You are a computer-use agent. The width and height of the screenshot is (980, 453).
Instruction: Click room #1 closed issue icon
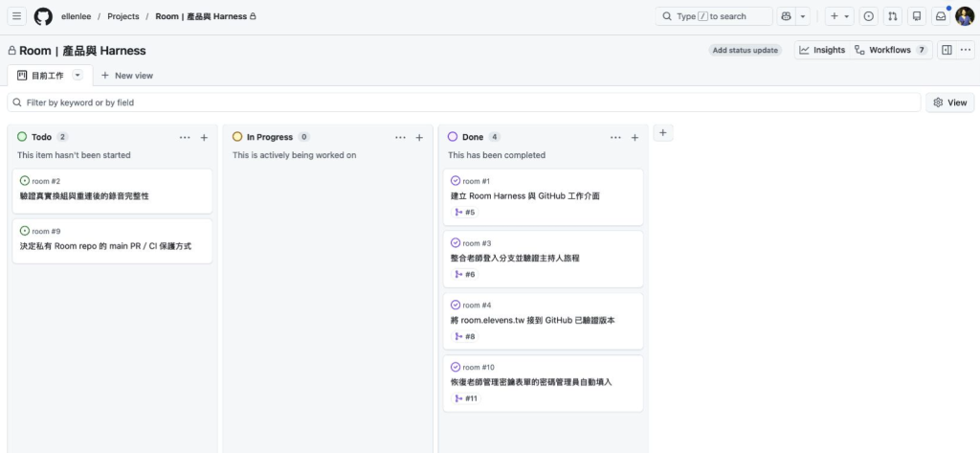(x=455, y=181)
